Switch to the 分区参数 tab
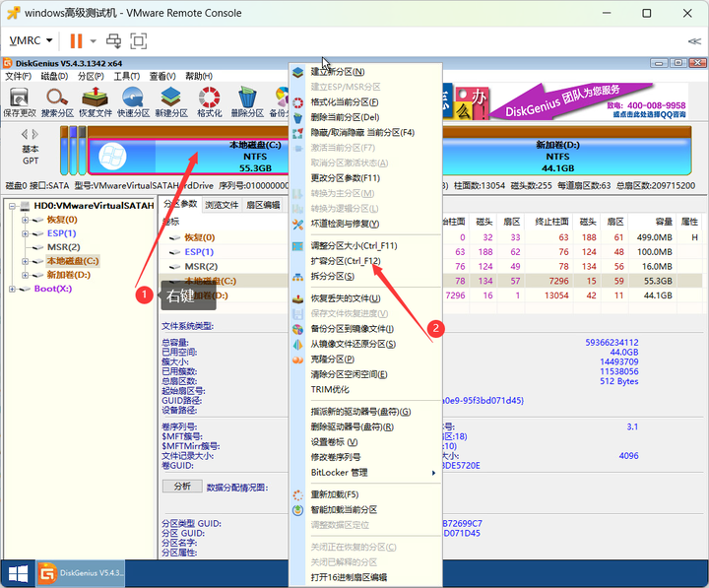 coord(180,204)
